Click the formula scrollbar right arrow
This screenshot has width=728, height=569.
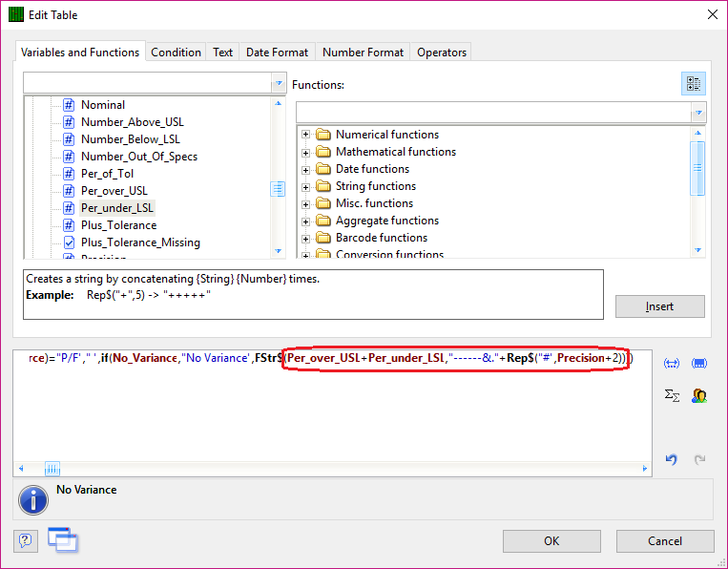click(644, 468)
